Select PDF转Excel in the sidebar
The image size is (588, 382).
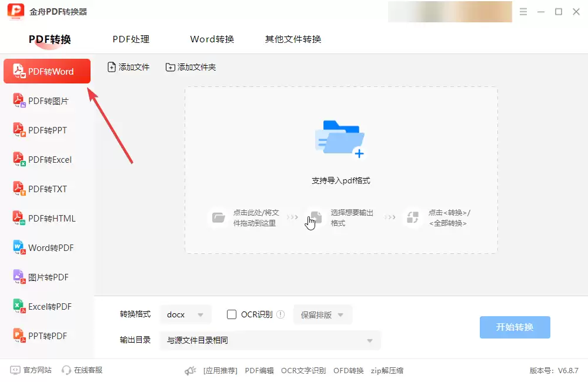point(47,159)
